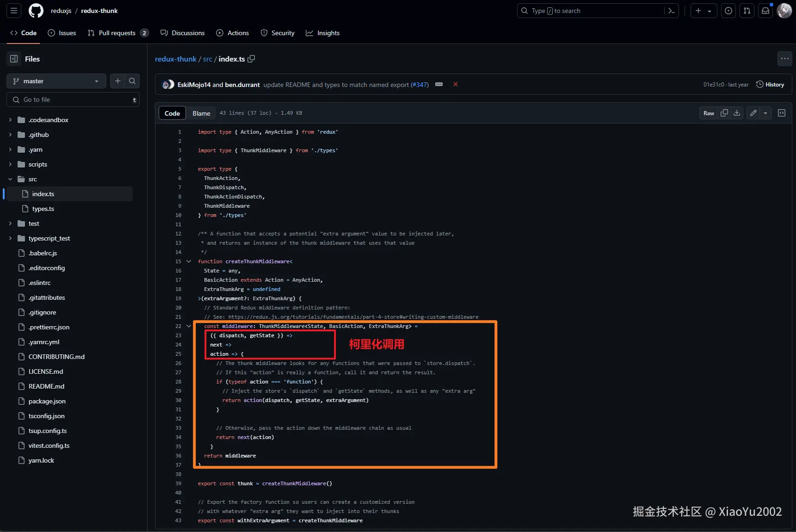Viewport: 796px width, 532px height.
Task: Open the Code tab
Action: [23, 33]
